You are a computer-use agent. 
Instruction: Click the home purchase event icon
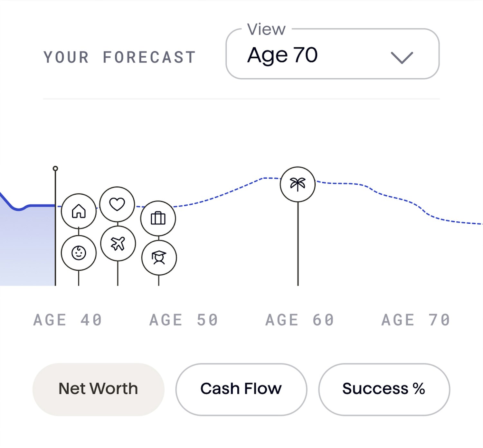point(79,211)
